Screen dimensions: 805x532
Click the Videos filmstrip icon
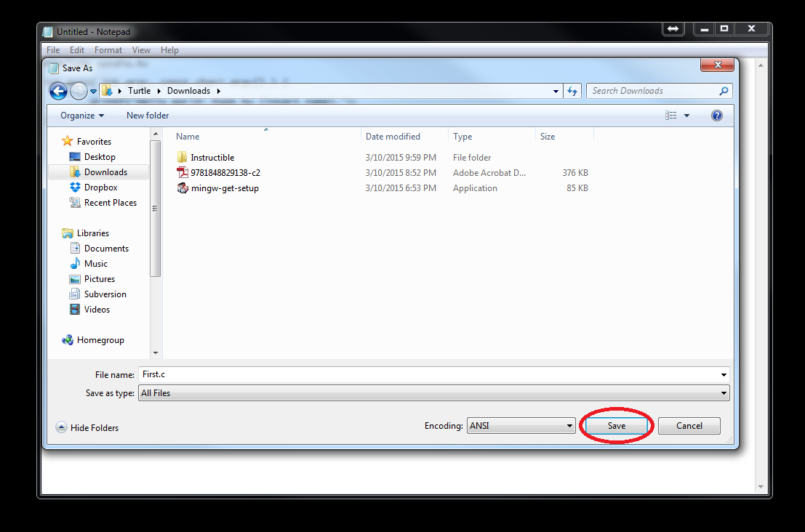tap(75, 310)
